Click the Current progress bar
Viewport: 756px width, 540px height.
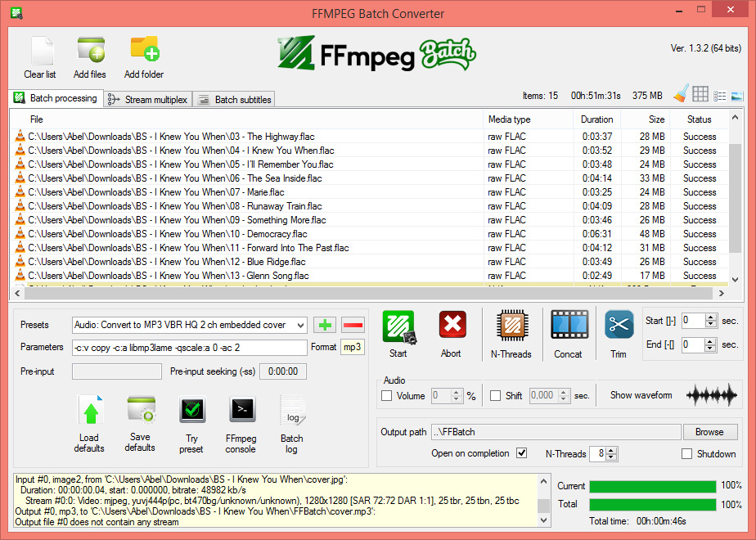pyautogui.click(x=653, y=487)
